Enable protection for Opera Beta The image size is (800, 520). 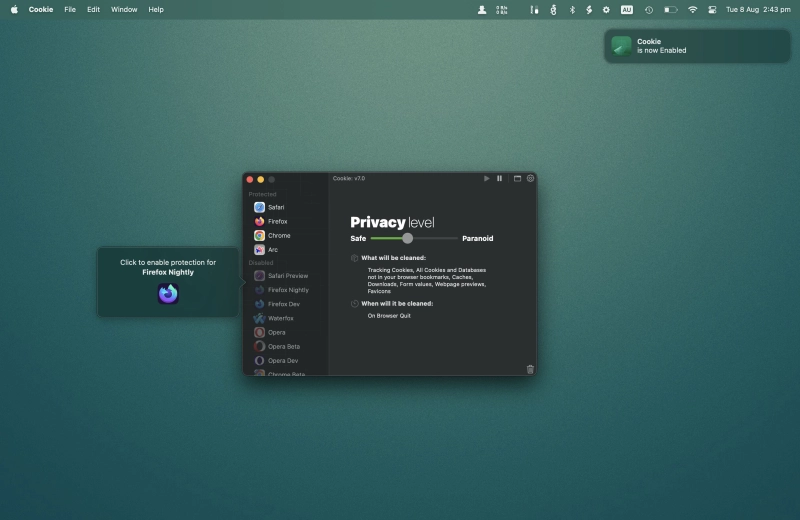point(285,346)
